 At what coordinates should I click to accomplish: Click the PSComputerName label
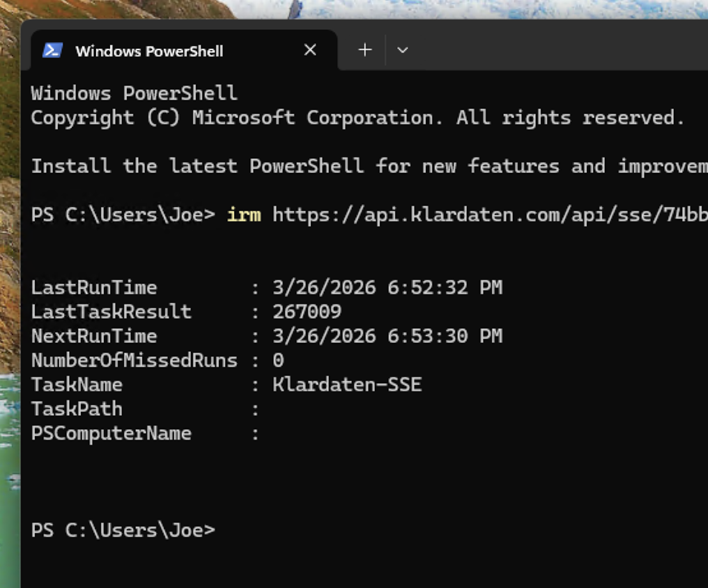click(111, 433)
